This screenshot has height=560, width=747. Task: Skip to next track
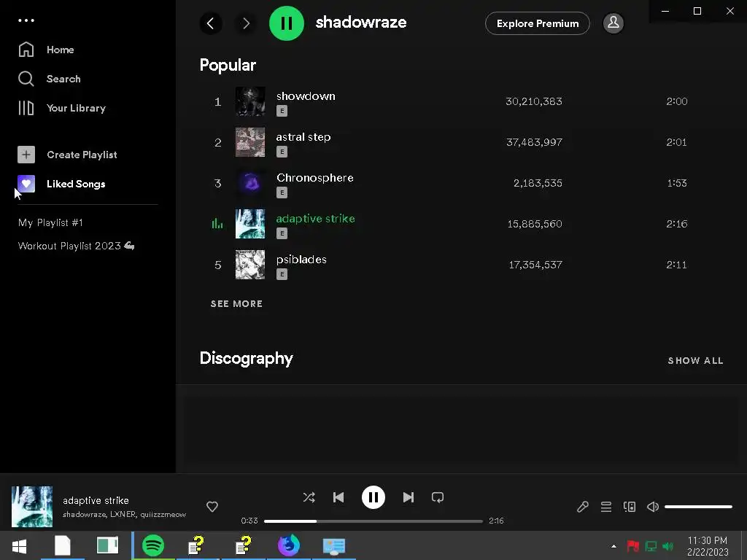pyautogui.click(x=409, y=497)
